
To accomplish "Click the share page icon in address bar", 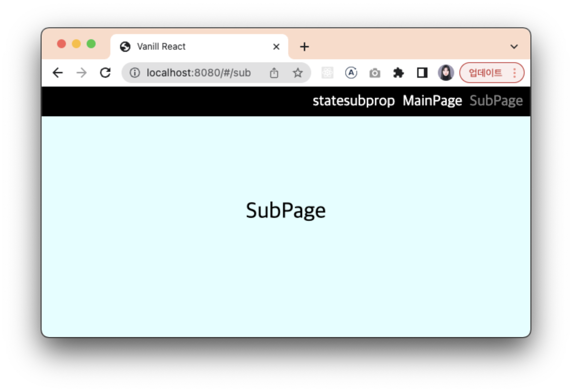I will (x=274, y=73).
